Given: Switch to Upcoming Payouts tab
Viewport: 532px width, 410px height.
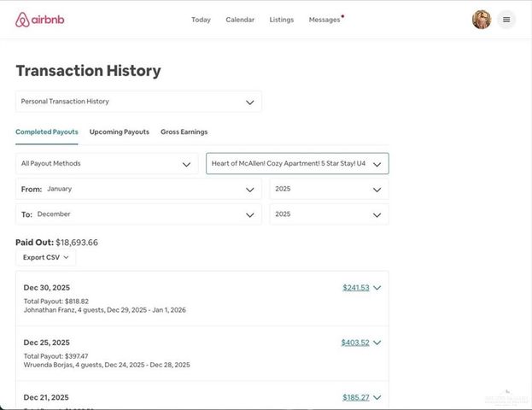Looking at the screenshot, I should (x=119, y=132).
